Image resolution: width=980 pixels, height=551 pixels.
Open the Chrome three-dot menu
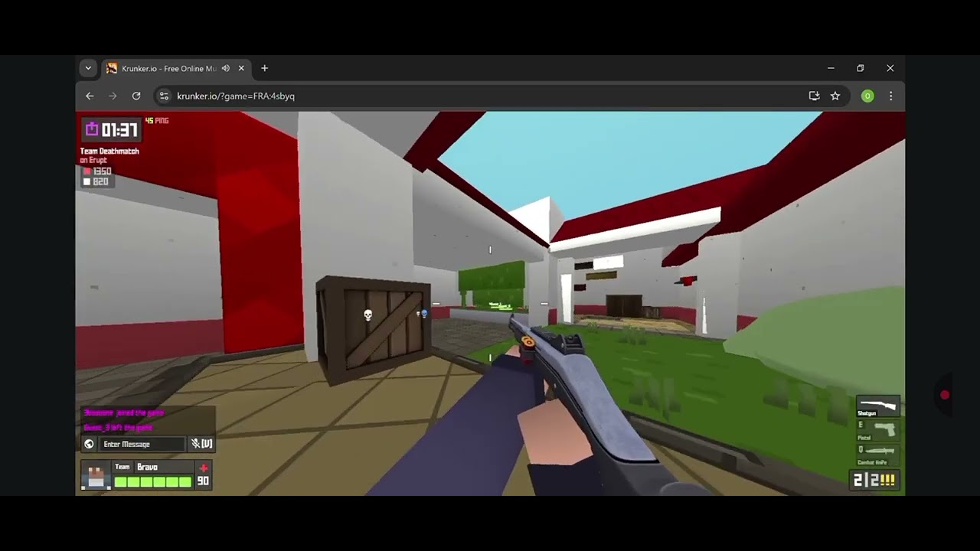tap(890, 96)
